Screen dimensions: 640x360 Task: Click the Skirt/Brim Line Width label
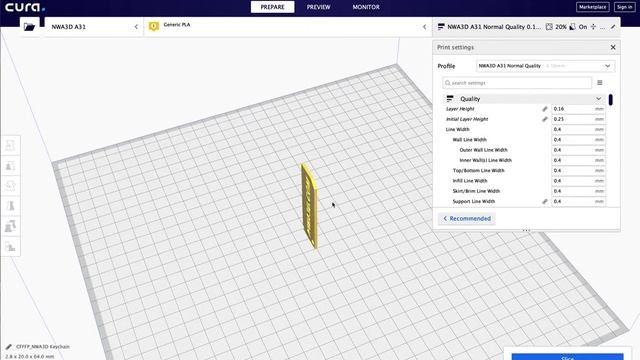click(x=476, y=191)
